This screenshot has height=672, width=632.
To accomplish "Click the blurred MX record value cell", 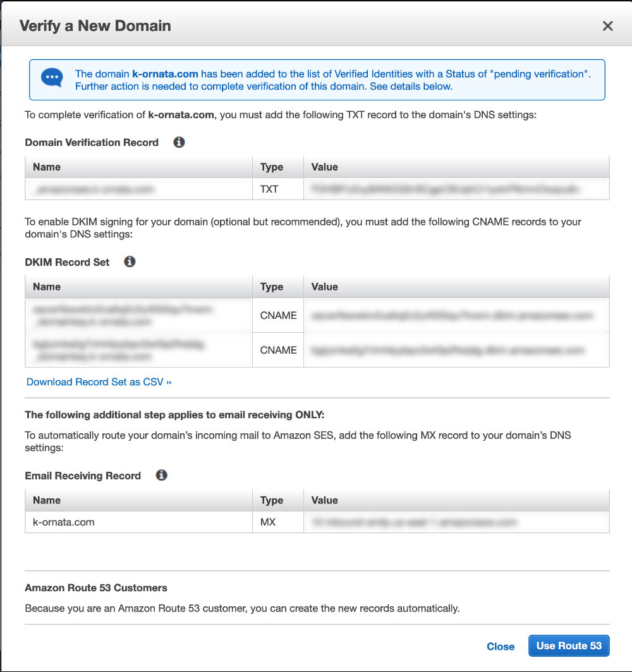I will click(x=456, y=522).
